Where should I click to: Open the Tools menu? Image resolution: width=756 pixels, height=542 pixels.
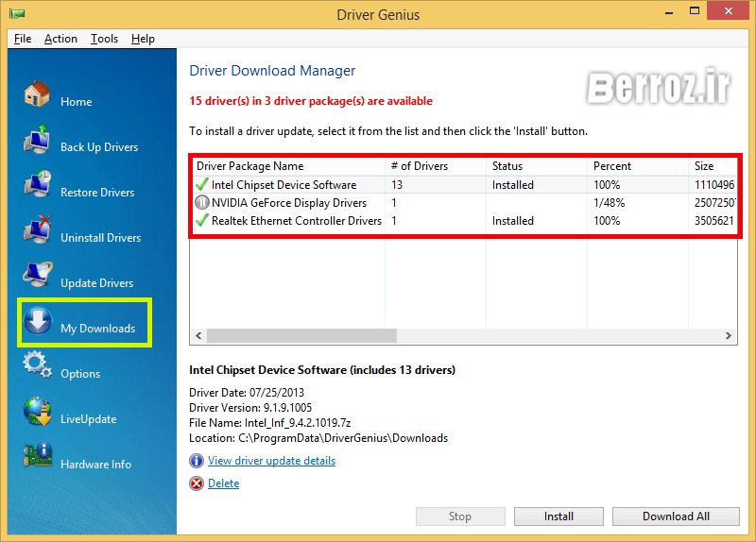pyautogui.click(x=104, y=39)
